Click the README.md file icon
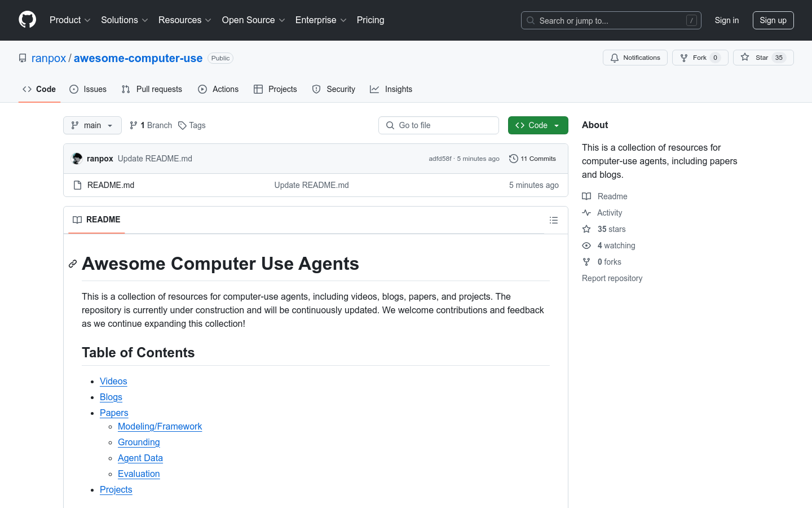812x508 pixels. (x=78, y=185)
